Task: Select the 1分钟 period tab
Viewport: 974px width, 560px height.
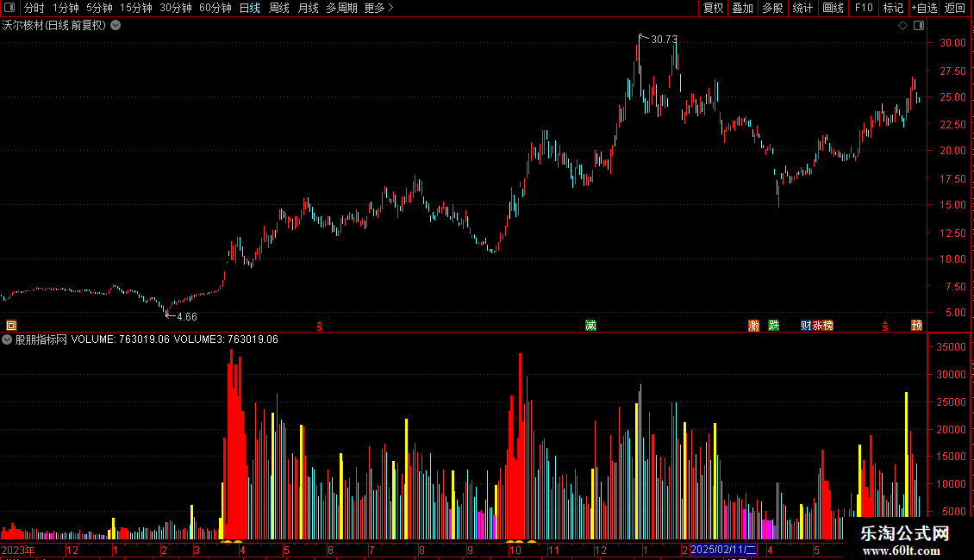Action: click(66, 8)
